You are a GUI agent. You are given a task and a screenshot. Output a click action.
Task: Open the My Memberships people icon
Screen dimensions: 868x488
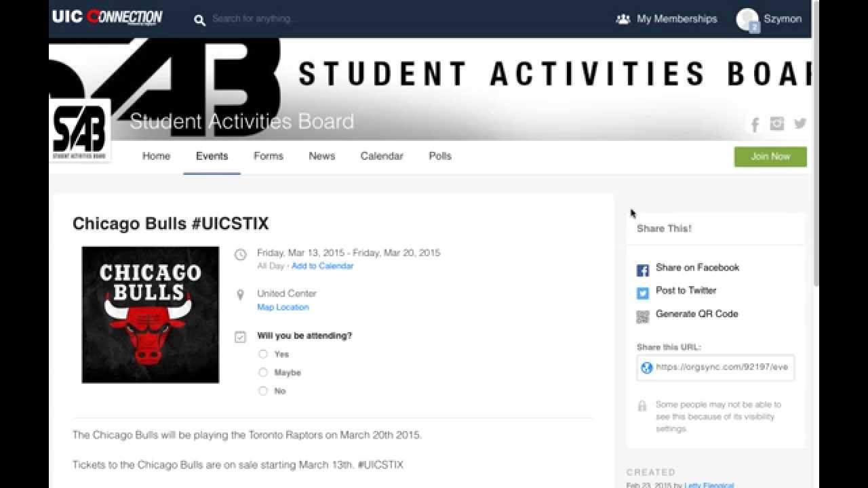623,19
